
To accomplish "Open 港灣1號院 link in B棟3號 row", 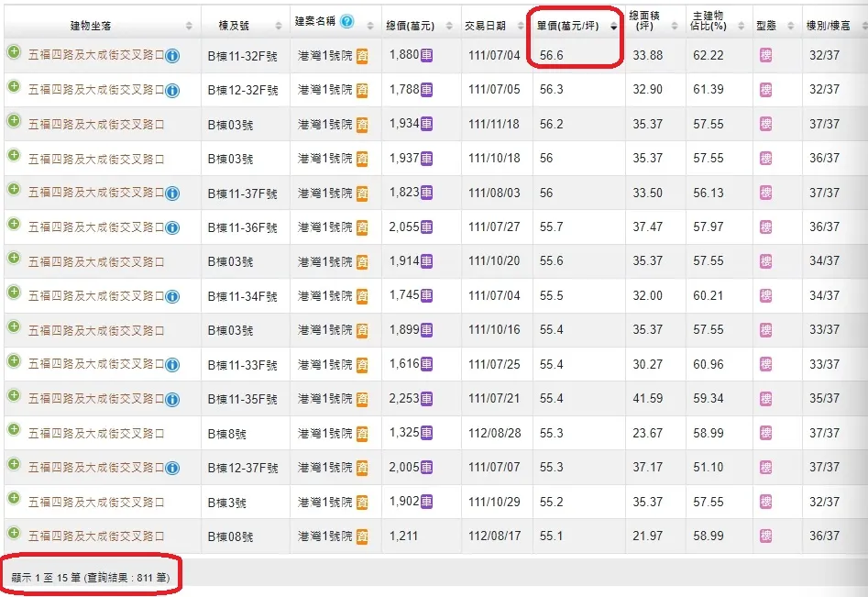I will point(324,503).
